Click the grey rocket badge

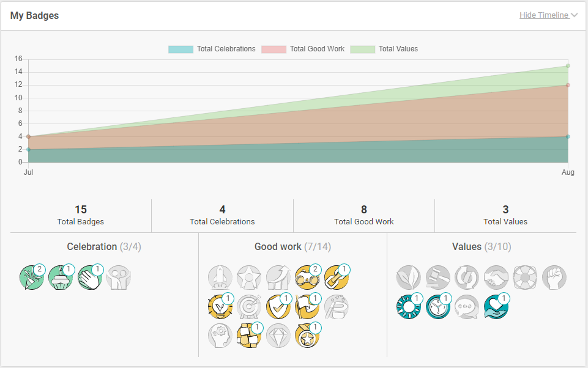220,278
